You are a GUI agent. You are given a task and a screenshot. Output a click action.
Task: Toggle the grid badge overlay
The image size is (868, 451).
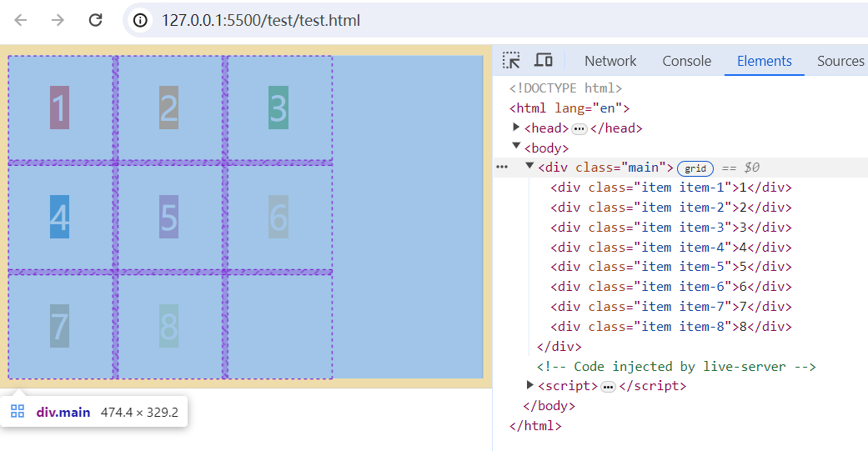(695, 168)
